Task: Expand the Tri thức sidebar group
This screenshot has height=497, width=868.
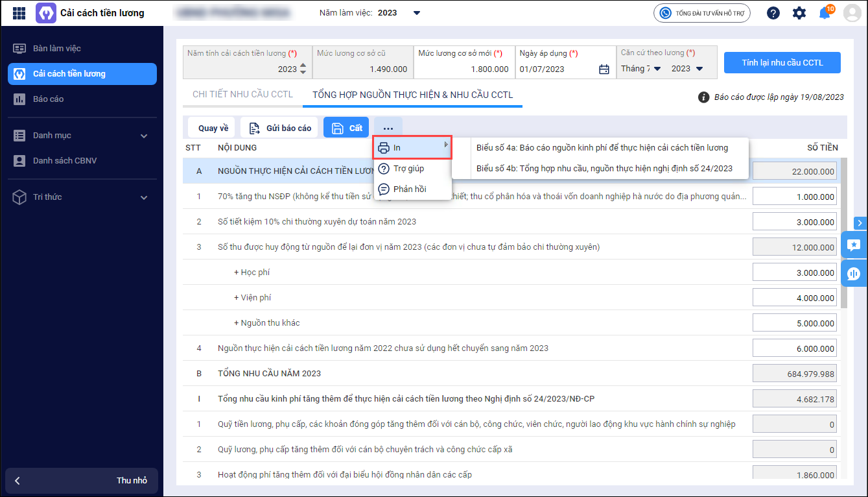Action: tap(144, 197)
